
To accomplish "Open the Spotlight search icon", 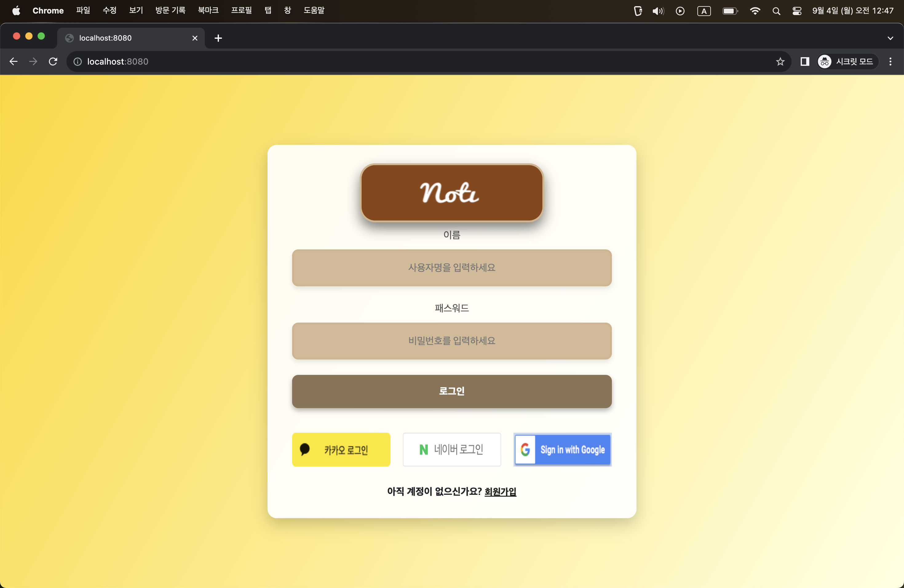I will (776, 11).
